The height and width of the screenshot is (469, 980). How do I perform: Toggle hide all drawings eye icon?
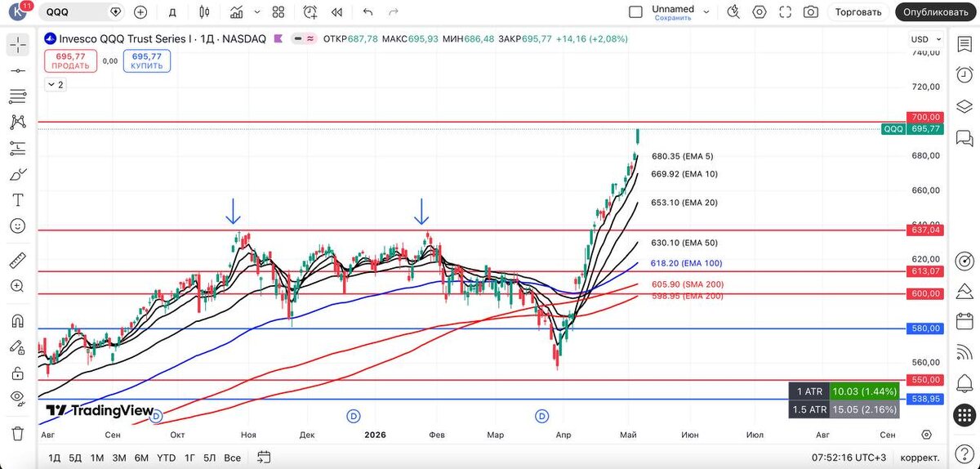[18, 398]
